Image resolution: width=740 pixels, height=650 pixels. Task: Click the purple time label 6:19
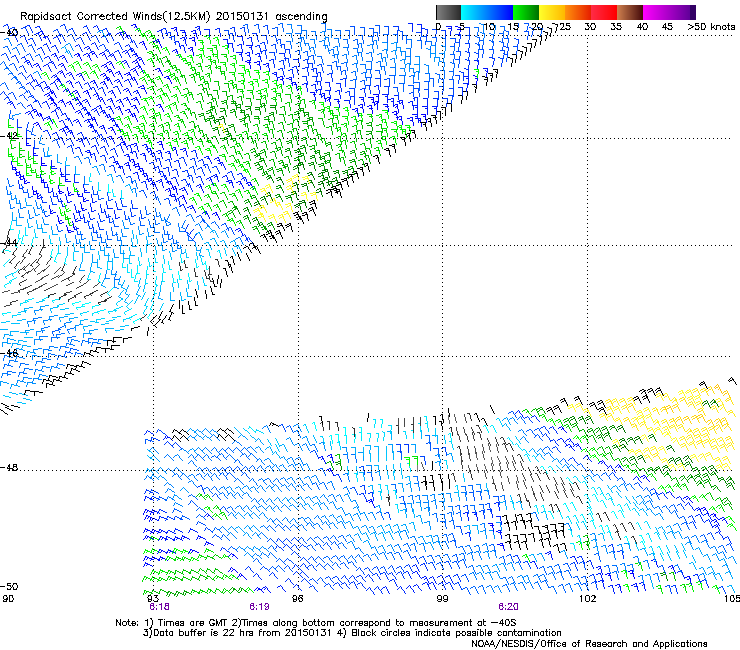click(259, 607)
